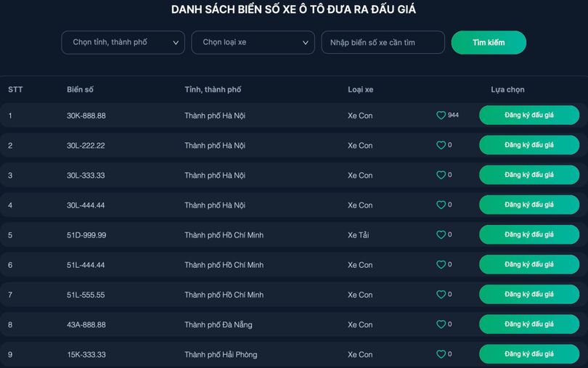Click 'Đăng ký đấu giá' for 15K-333.33
The height and width of the screenshot is (368, 588).
pyautogui.click(x=528, y=354)
